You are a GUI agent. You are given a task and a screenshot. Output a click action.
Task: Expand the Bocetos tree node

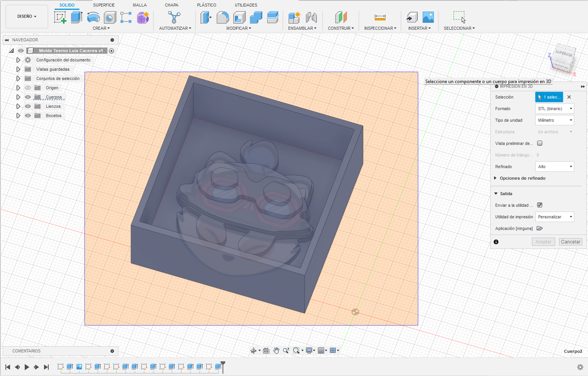18,116
